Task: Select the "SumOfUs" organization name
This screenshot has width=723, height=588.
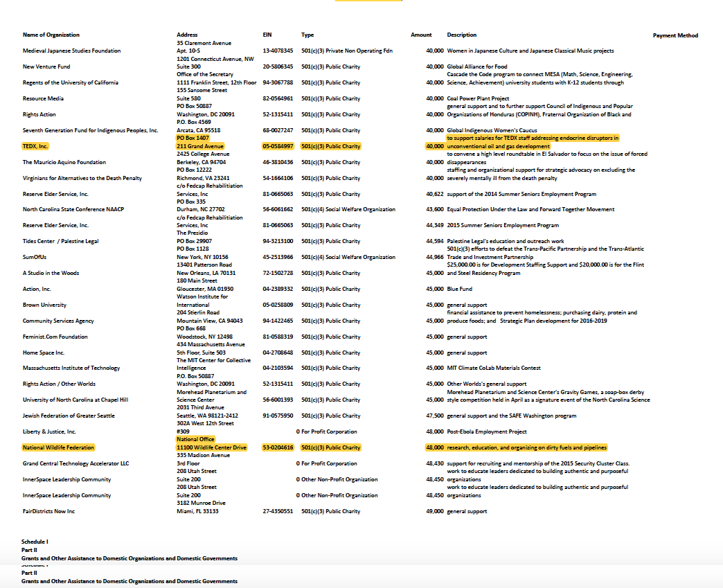Action: click(34, 257)
